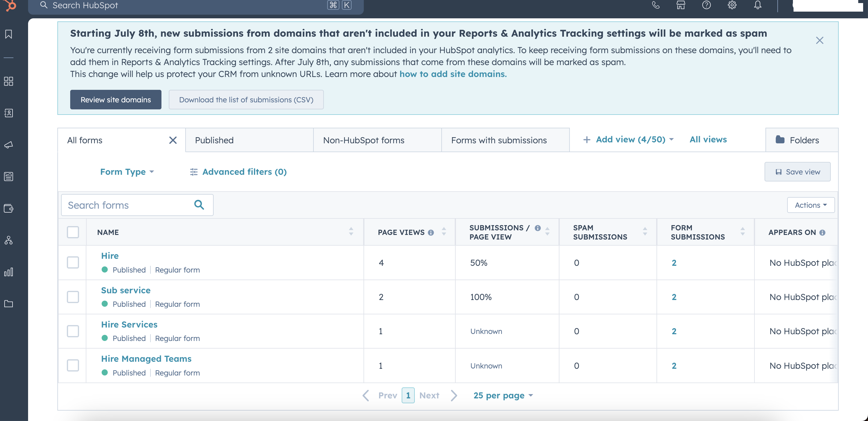Open the Marketing megaphone icon in sidebar
Screen dimensions: 868x421
click(x=9, y=145)
